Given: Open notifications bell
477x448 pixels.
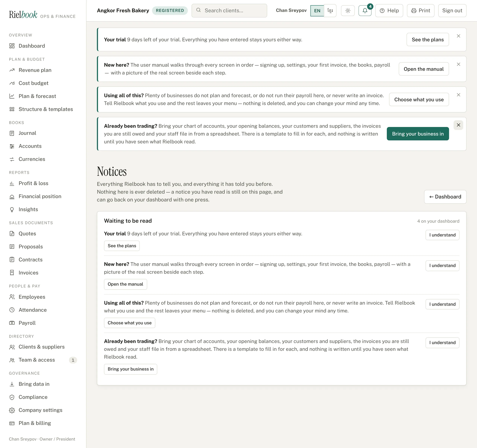Looking at the screenshot, I should [365, 11].
